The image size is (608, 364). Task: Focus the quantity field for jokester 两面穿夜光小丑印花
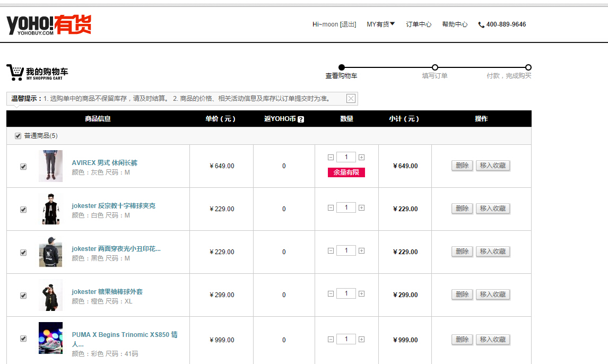(x=346, y=251)
